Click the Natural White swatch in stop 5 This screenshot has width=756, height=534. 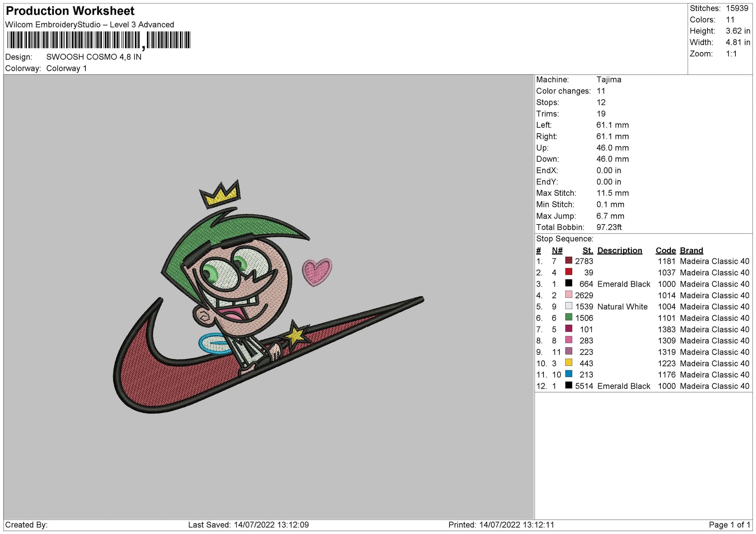(x=569, y=306)
